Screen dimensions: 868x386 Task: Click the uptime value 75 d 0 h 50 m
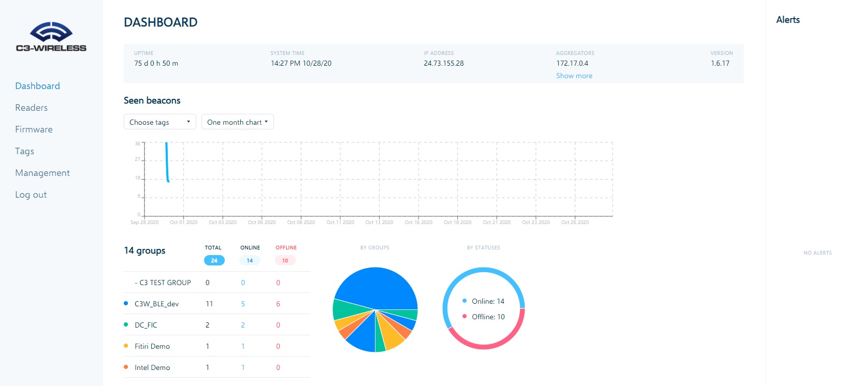coord(156,63)
